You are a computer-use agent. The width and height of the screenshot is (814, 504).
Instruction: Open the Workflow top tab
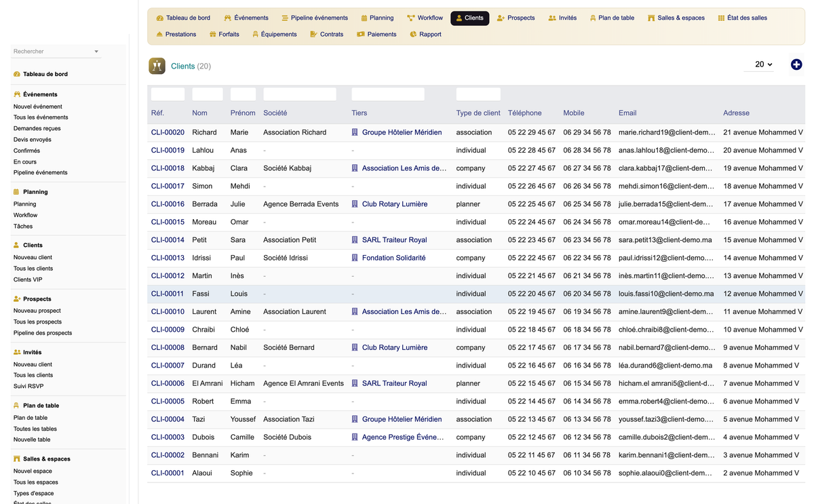(425, 18)
